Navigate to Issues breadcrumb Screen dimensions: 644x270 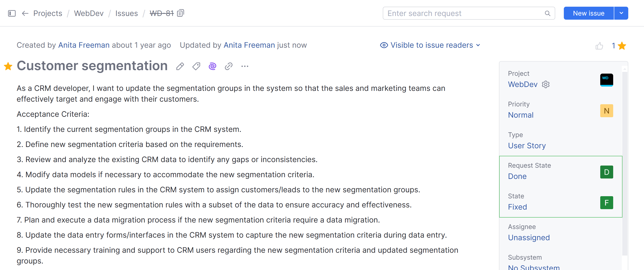point(127,13)
